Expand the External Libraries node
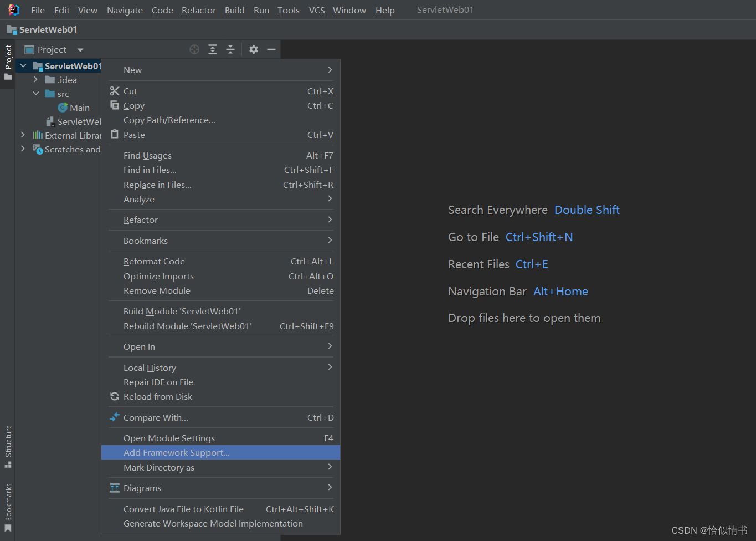756x541 pixels. pyautogui.click(x=22, y=135)
